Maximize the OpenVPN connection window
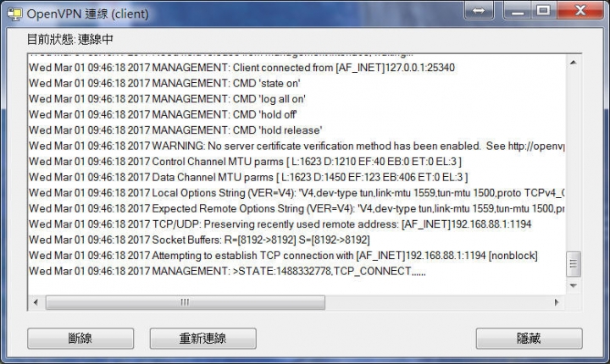Image resolution: width=610 pixels, height=364 pixels. (x=544, y=10)
